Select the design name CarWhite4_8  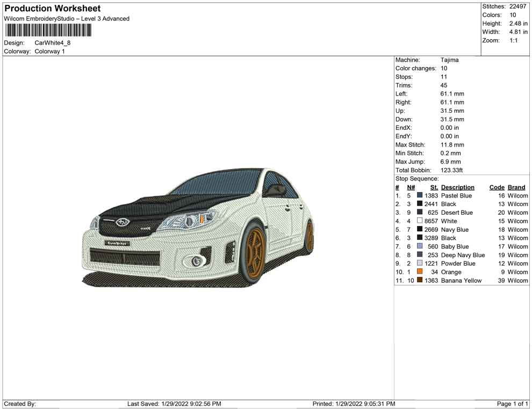click(x=51, y=42)
